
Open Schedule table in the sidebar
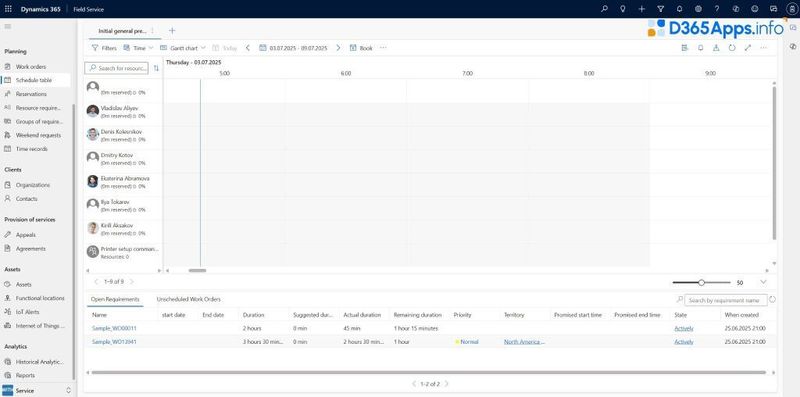coord(34,80)
